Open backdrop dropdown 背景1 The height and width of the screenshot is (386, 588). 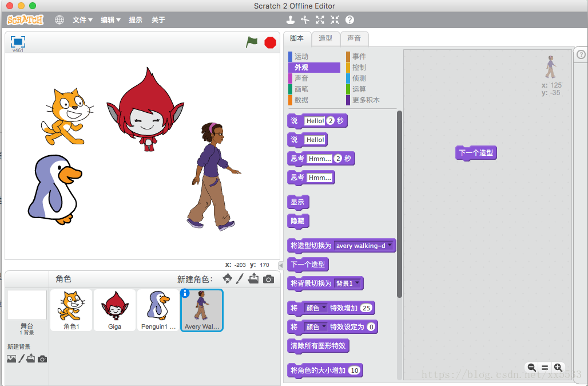pyautogui.click(x=348, y=283)
